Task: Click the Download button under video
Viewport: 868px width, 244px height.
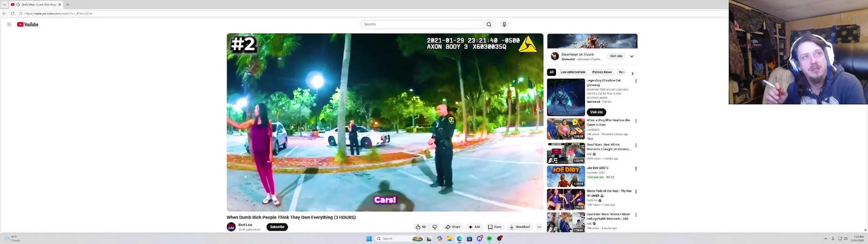Action: coord(520,227)
